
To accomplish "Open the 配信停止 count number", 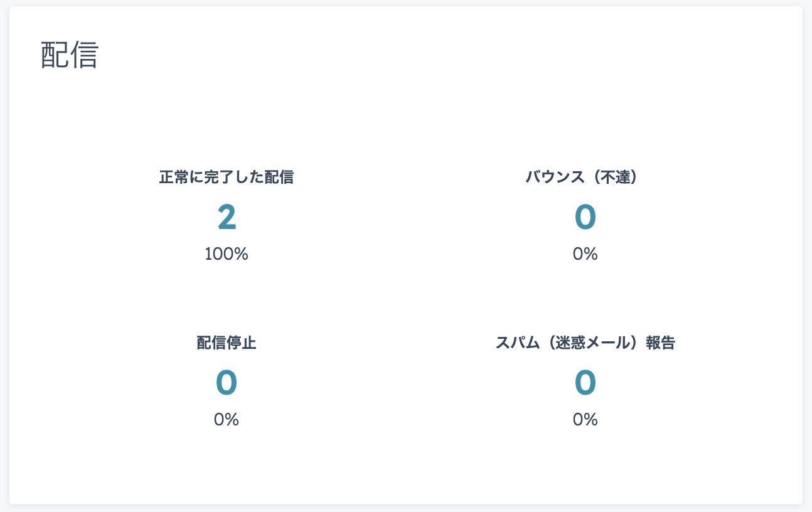I will (227, 383).
